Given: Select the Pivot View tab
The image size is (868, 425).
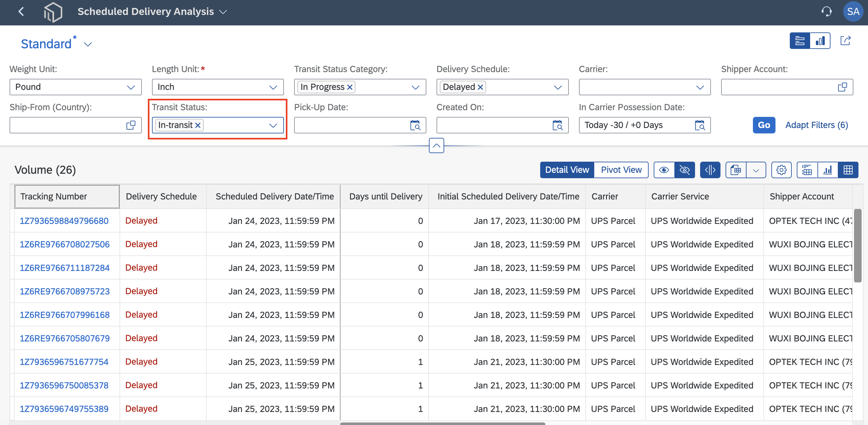Looking at the screenshot, I should pos(621,170).
